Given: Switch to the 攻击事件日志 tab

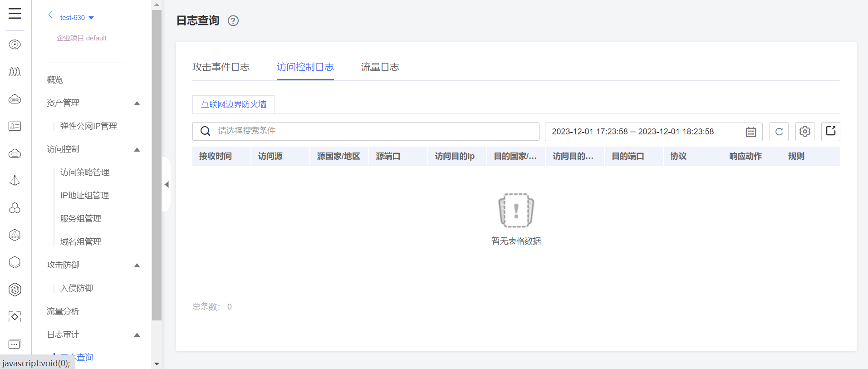Looking at the screenshot, I should (221, 67).
